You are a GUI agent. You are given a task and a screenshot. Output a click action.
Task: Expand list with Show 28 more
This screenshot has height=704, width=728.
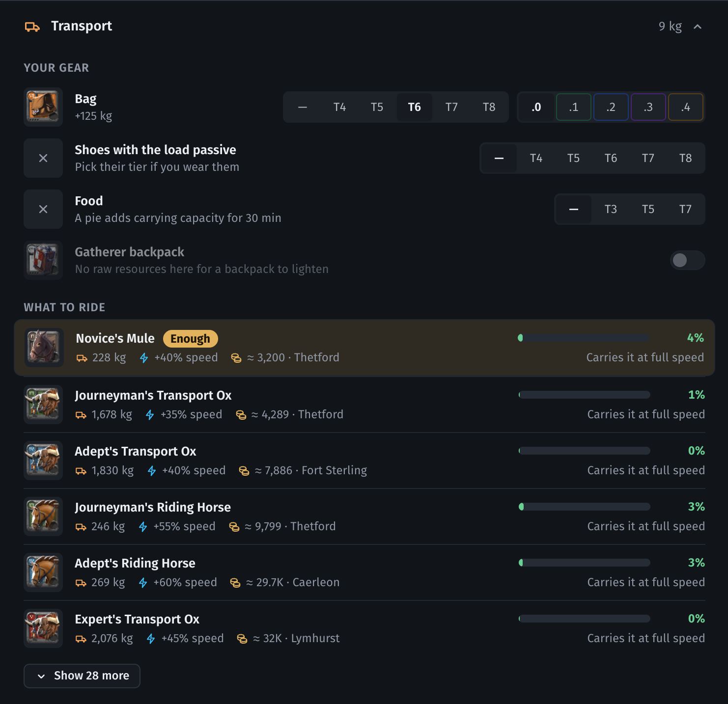82,676
